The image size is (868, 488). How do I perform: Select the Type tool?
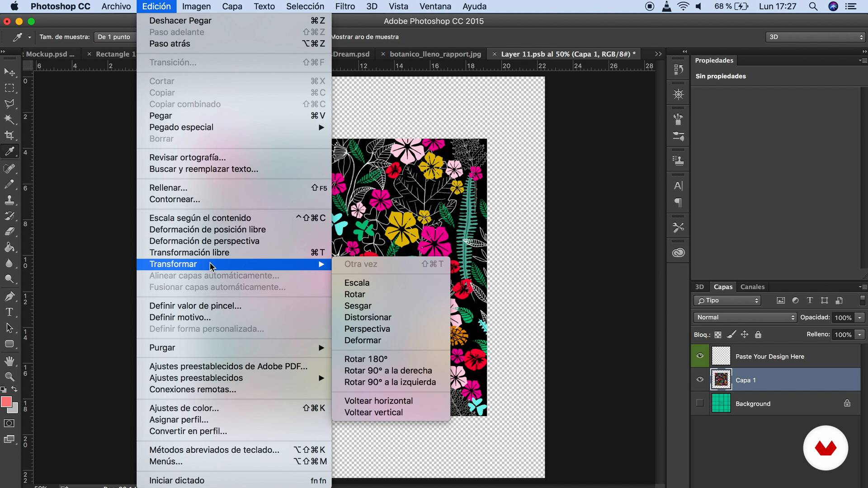[x=9, y=312]
